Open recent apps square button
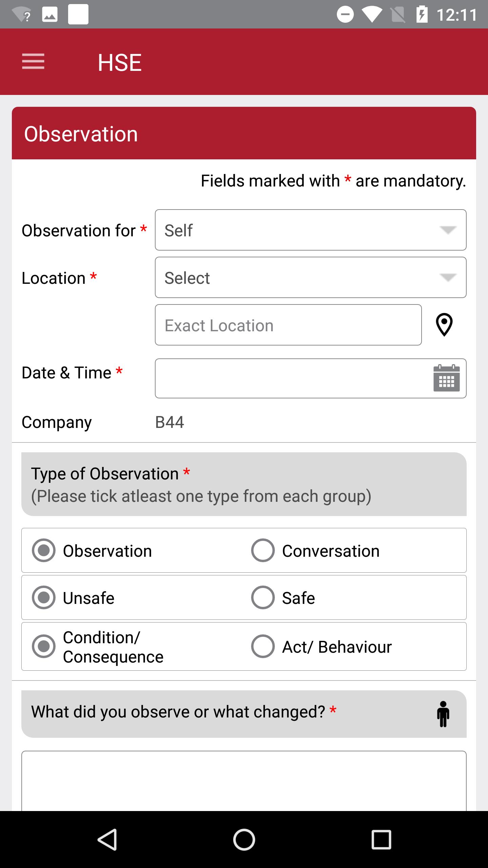Screen dimensions: 488x868 [381, 840]
